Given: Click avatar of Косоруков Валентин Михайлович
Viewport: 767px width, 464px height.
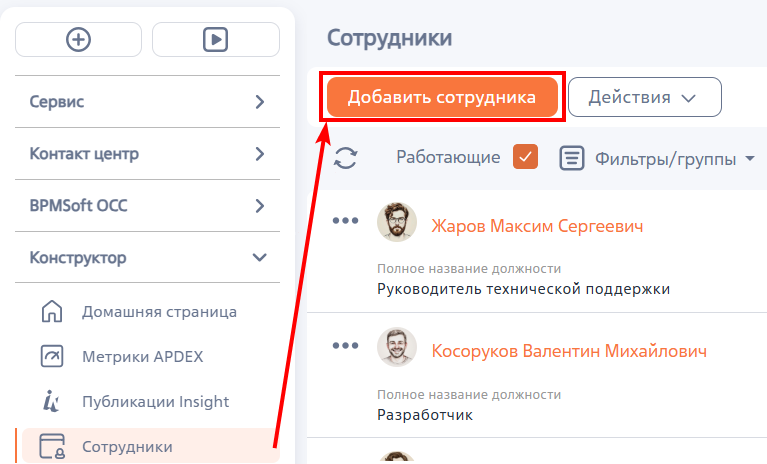Looking at the screenshot, I should [397, 347].
